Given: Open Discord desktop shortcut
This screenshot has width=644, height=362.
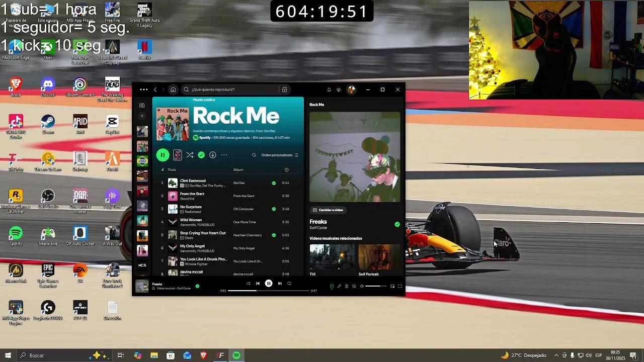Looking at the screenshot, I should click(48, 87).
